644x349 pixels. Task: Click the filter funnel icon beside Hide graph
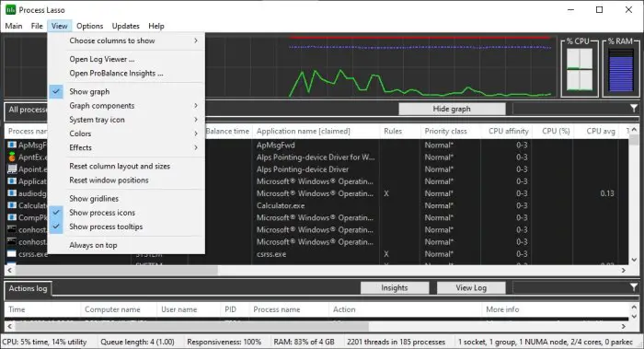(x=634, y=109)
